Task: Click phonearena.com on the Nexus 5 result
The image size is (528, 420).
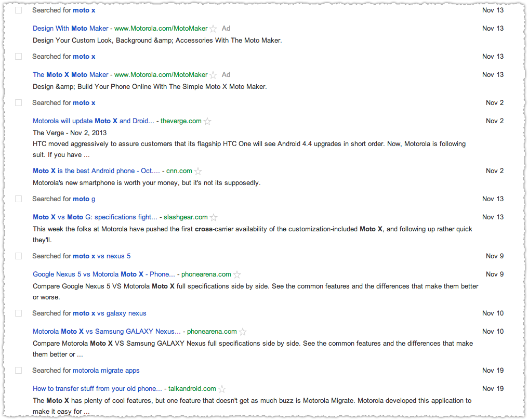Action: click(206, 274)
